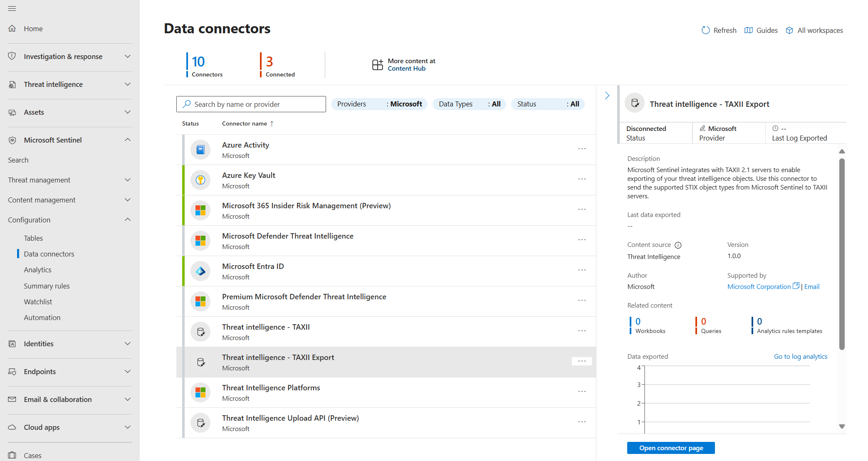
Task: Open ellipsis menu for Azure Activity
Action: click(581, 149)
